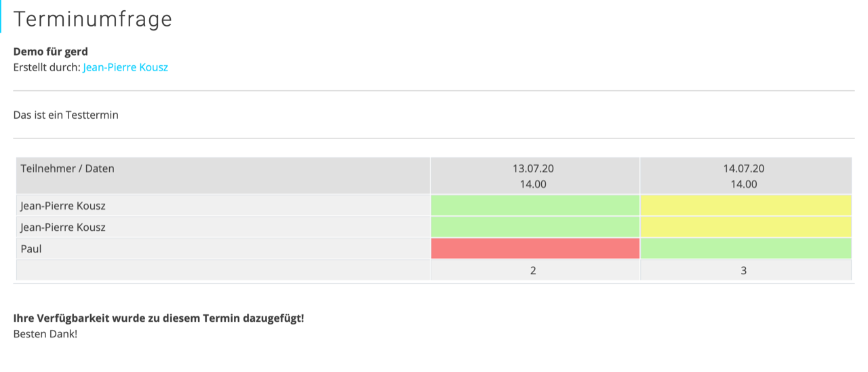868x372 pixels.
Task: Click the Teilnehmer / Daten header cell
Action: [223, 176]
